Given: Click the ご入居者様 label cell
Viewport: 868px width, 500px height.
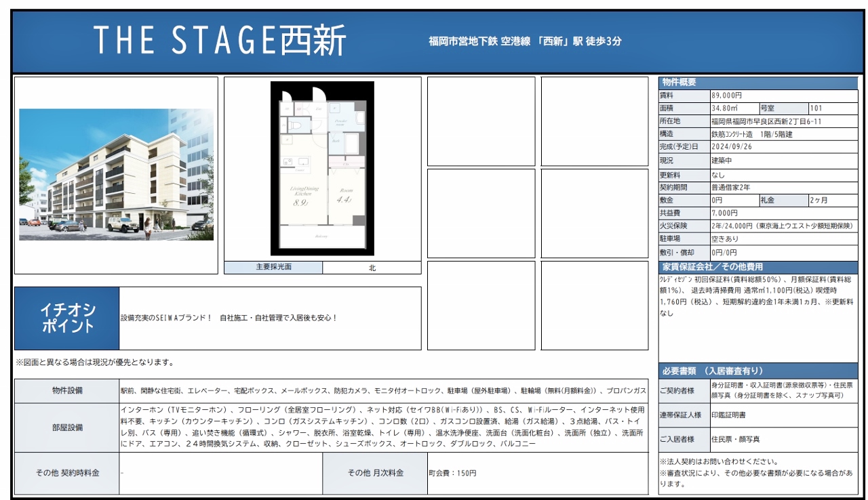Looking at the screenshot, I should tap(684, 440).
